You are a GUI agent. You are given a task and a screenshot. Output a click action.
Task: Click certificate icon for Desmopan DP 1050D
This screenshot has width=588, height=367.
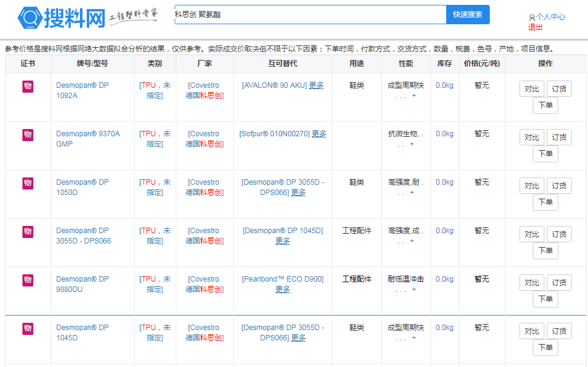(x=28, y=183)
